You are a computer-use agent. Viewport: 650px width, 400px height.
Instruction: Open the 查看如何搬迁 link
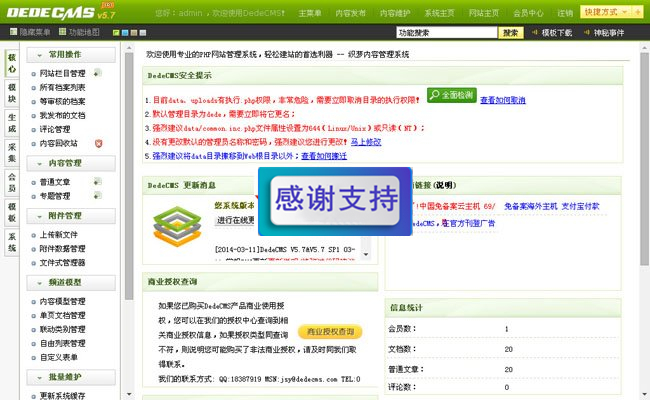point(324,156)
